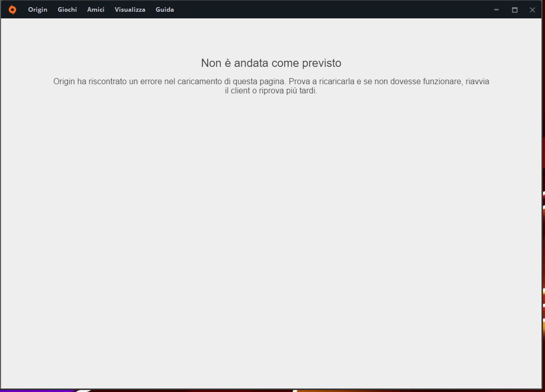Screen dimensions: 545x392
Task: Open the Guida menu
Action: (165, 10)
